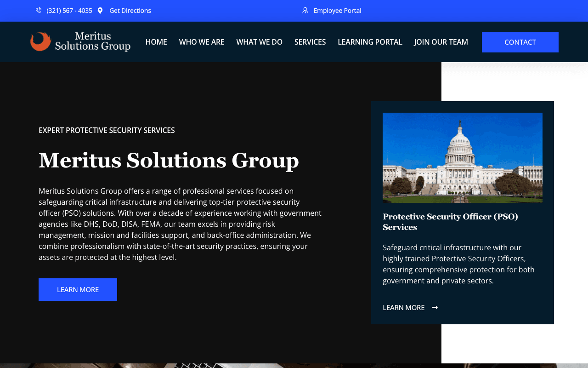Open the Protective Security Officer (PSO) Services heading
The height and width of the screenshot is (368, 588).
pos(450,222)
